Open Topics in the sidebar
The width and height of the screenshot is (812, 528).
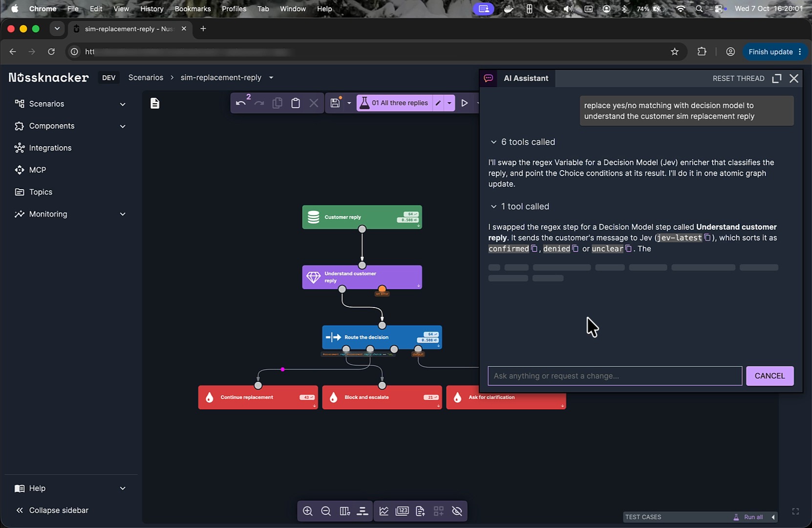[x=41, y=192]
